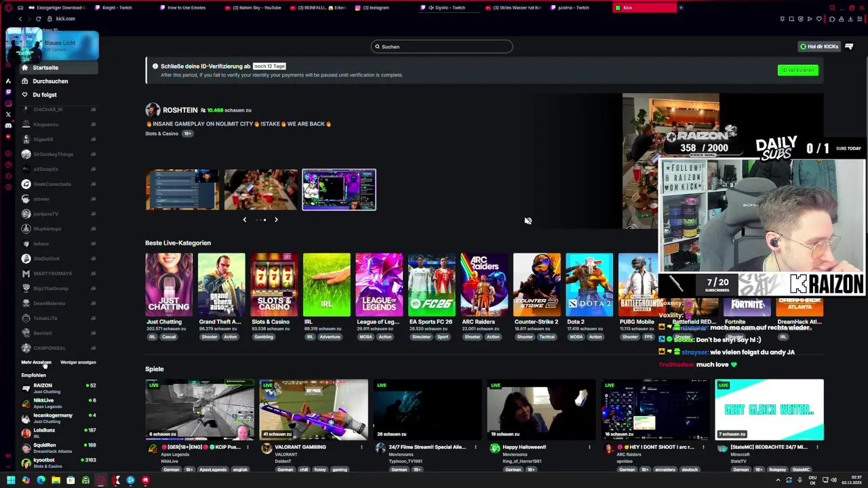The image size is (868, 488).
Task: Open a new browser tab
Action: pos(681,7)
